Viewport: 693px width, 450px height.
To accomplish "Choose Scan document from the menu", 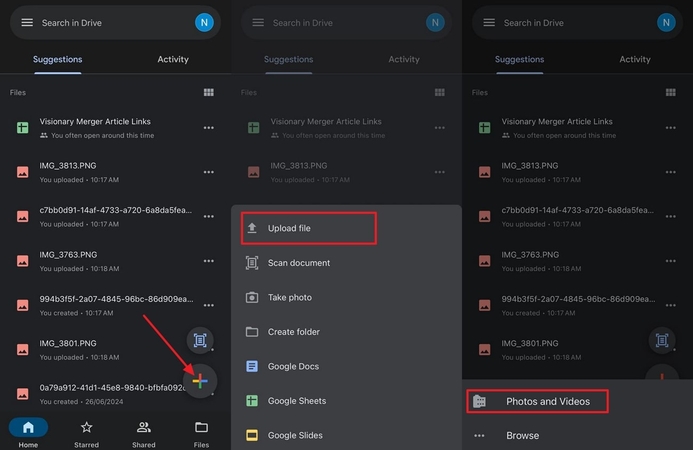I will point(346,263).
